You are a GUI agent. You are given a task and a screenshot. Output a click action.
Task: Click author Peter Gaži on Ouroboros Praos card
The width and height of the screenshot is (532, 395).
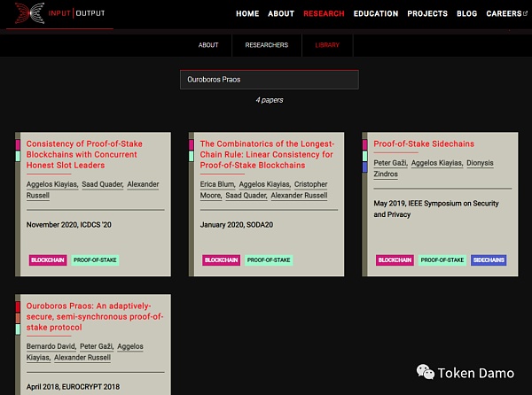(97, 346)
